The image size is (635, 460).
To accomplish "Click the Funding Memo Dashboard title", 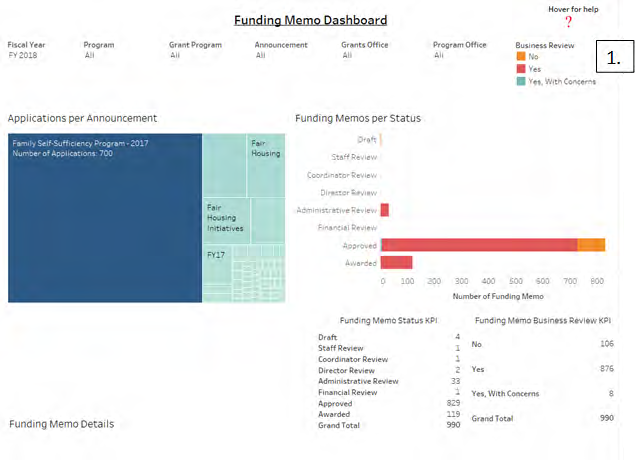I will 310,20.
